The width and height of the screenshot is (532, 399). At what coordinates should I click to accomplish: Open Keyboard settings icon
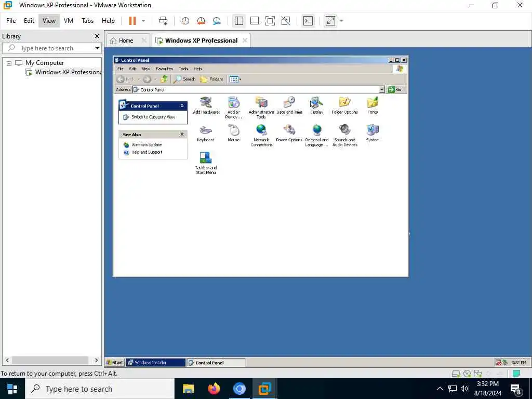click(206, 133)
